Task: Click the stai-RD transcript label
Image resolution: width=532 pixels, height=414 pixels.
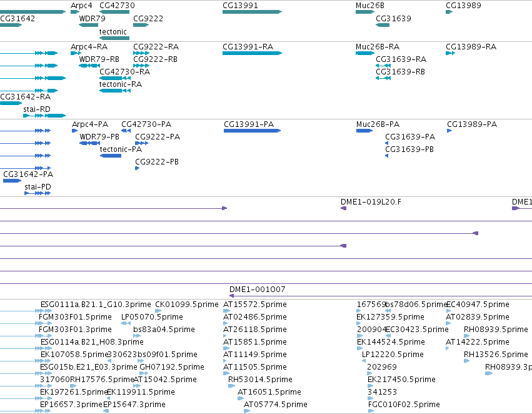Action: (37, 109)
